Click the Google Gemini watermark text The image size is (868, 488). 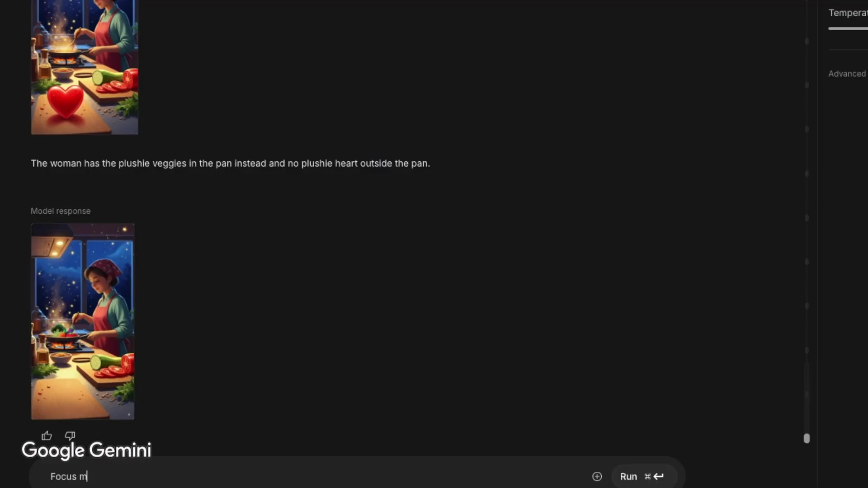pos(86,450)
